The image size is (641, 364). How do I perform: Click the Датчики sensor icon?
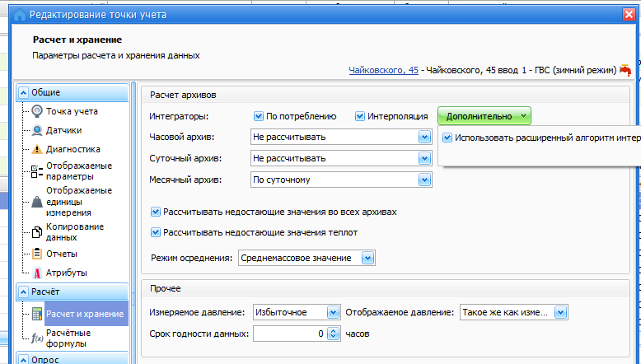point(37,130)
